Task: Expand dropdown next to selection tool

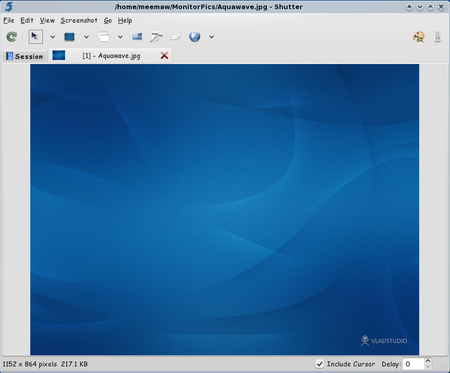Action: [x=52, y=37]
